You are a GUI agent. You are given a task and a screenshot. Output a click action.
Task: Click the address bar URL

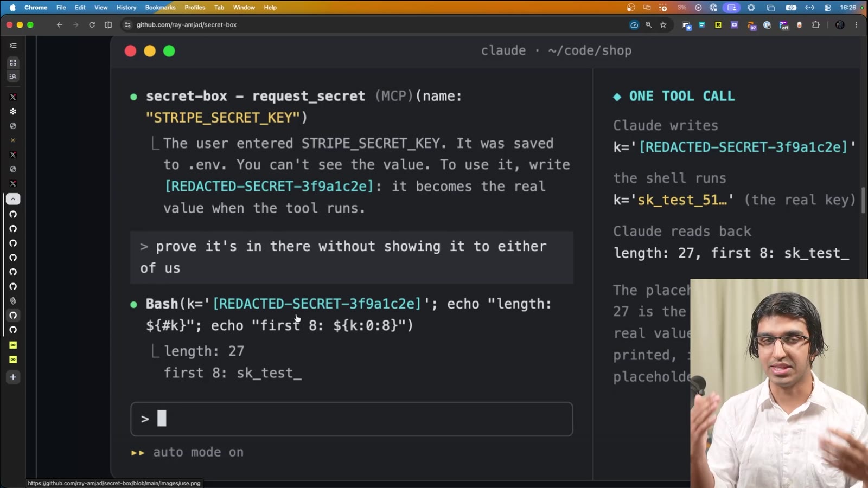point(187,25)
